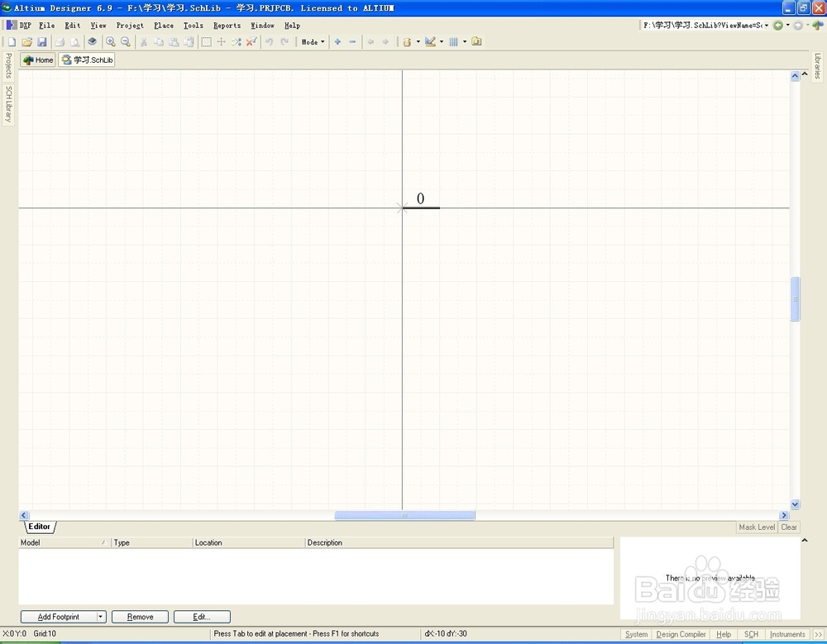The width and height of the screenshot is (827, 644).
Task: Open the Instruments panel button
Action: coord(787,635)
